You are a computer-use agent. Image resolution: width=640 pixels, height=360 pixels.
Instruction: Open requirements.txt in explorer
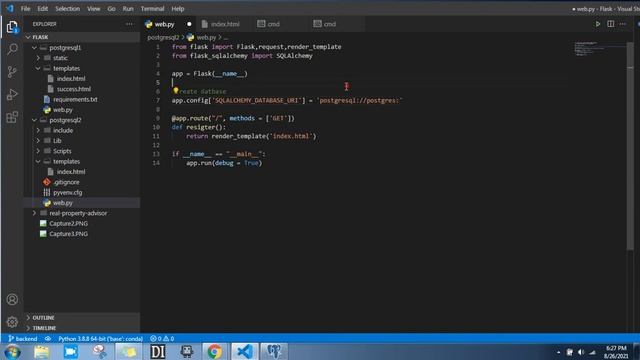tap(75, 99)
